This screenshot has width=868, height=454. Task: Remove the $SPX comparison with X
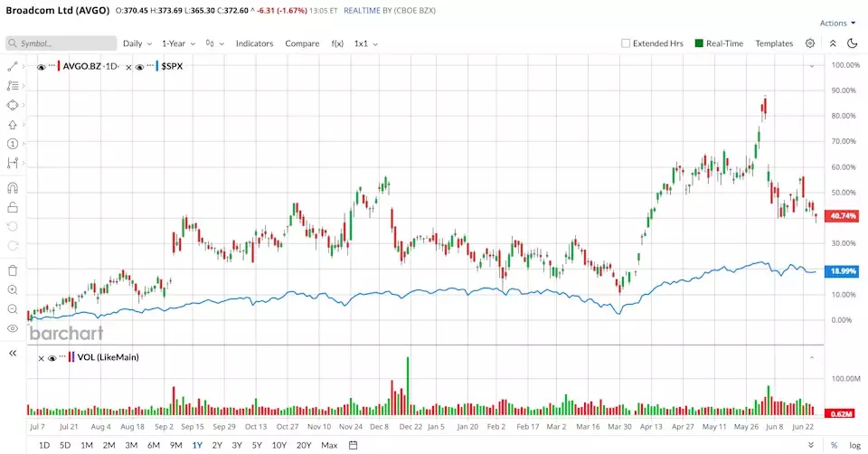128,67
